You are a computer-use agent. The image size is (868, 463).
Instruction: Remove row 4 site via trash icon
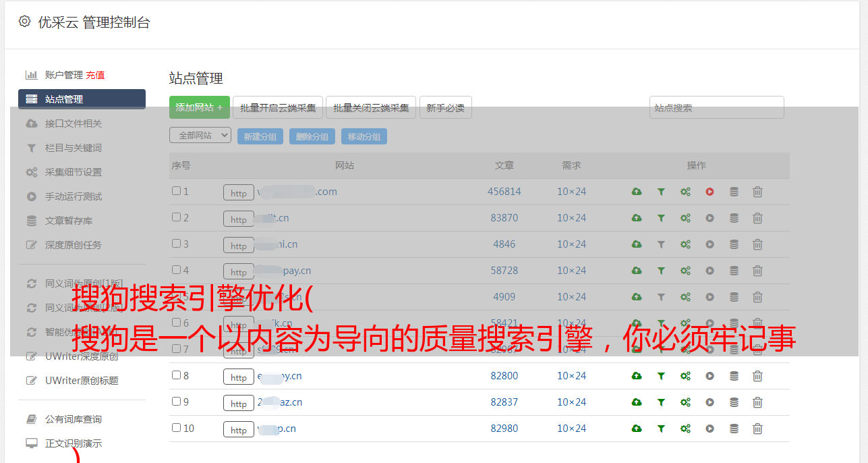(x=757, y=271)
